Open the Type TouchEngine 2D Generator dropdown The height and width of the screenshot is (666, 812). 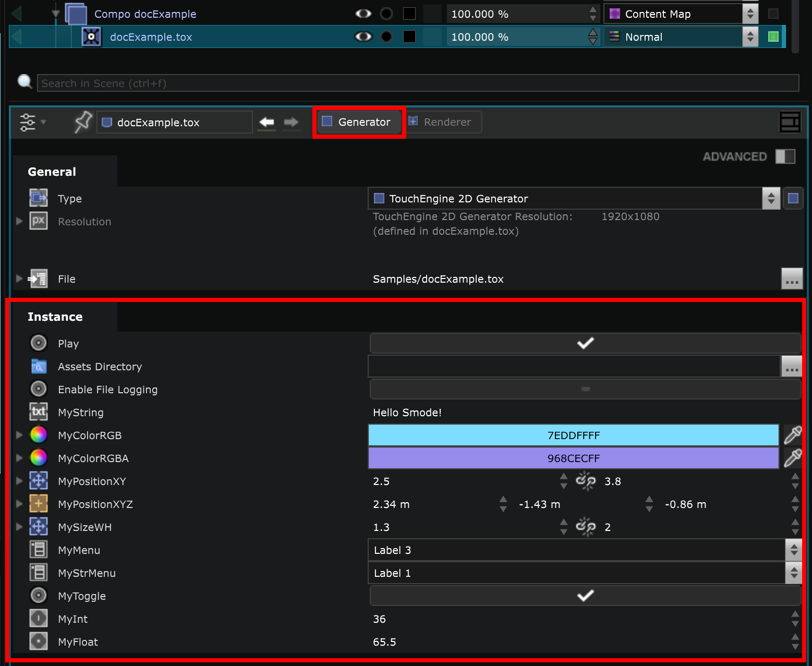click(x=574, y=198)
